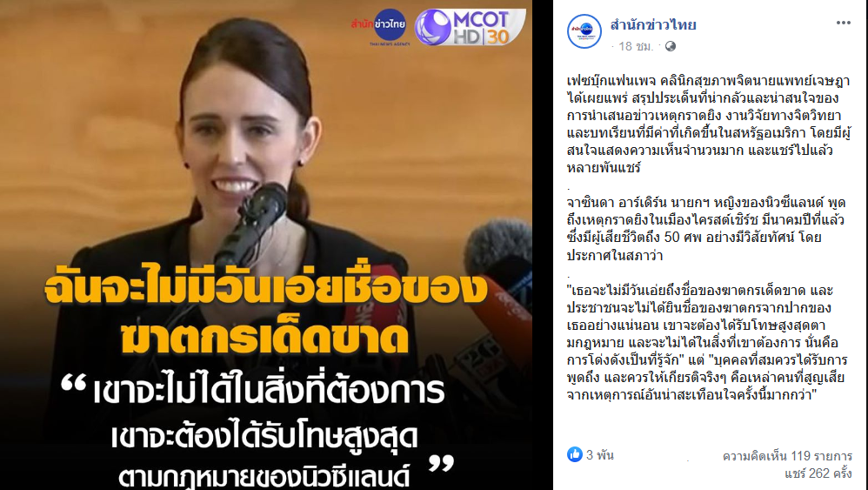868x490 pixels.
Task: Click the white quote line เขาจะไม่ได้ในสิ่งที่ต้องการ
Action: pos(269,390)
